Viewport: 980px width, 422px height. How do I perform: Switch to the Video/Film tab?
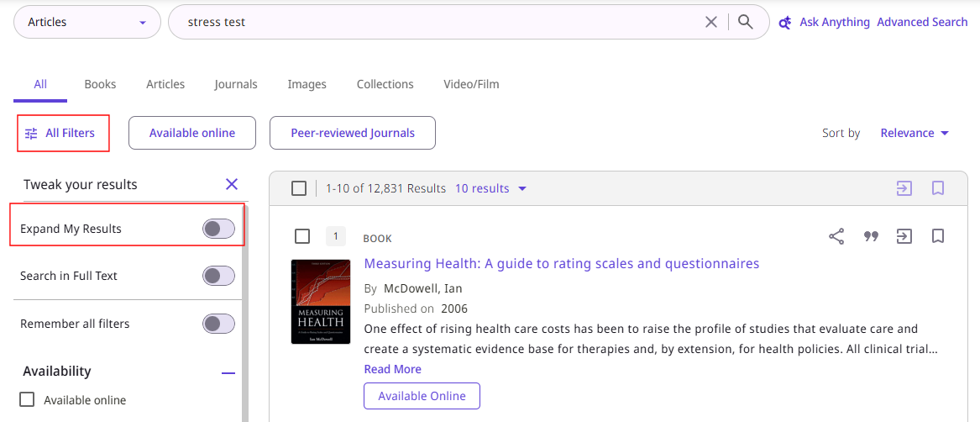coord(471,84)
